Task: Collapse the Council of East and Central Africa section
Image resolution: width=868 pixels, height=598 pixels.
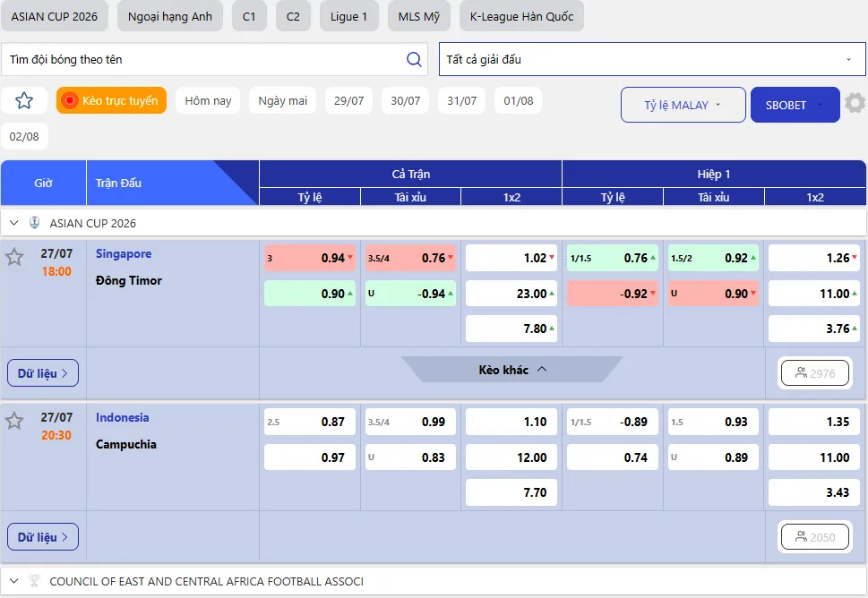Action: pos(13,581)
